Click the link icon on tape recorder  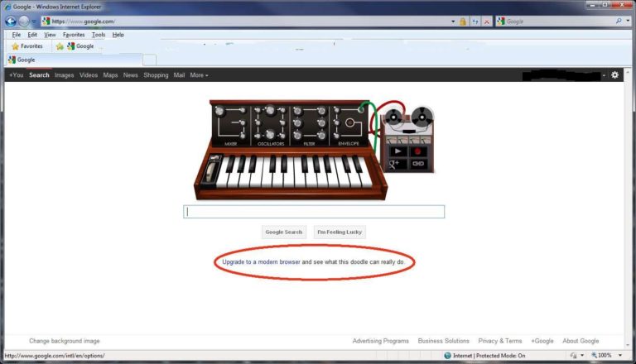[417, 165]
